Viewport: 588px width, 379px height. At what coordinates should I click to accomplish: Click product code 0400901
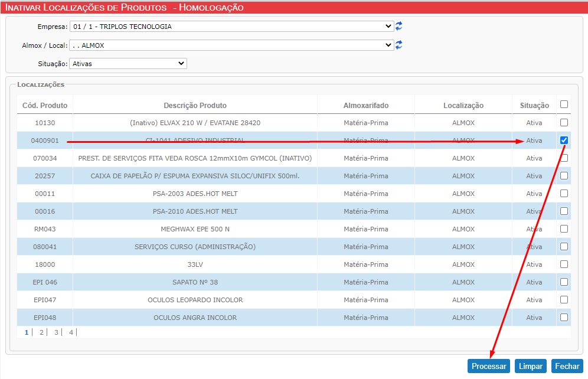pyautogui.click(x=45, y=140)
